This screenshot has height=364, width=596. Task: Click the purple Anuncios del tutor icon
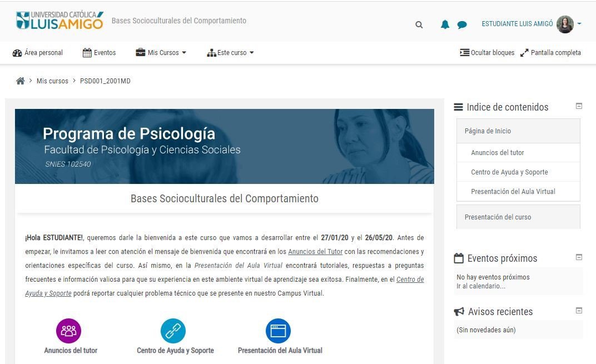click(x=68, y=331)
